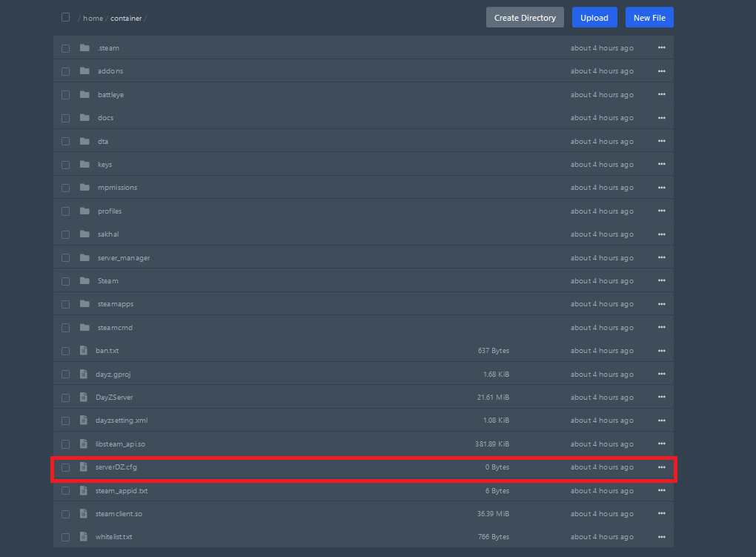Check the box for steamapps folder

click(65, 304)
